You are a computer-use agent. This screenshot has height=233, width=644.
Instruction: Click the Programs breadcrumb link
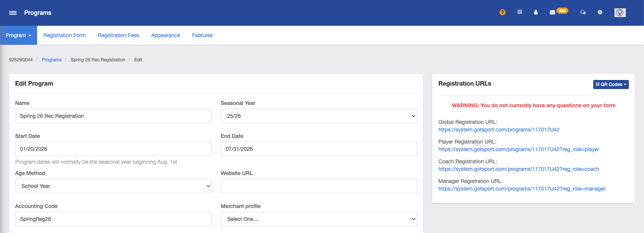[52, 60]
